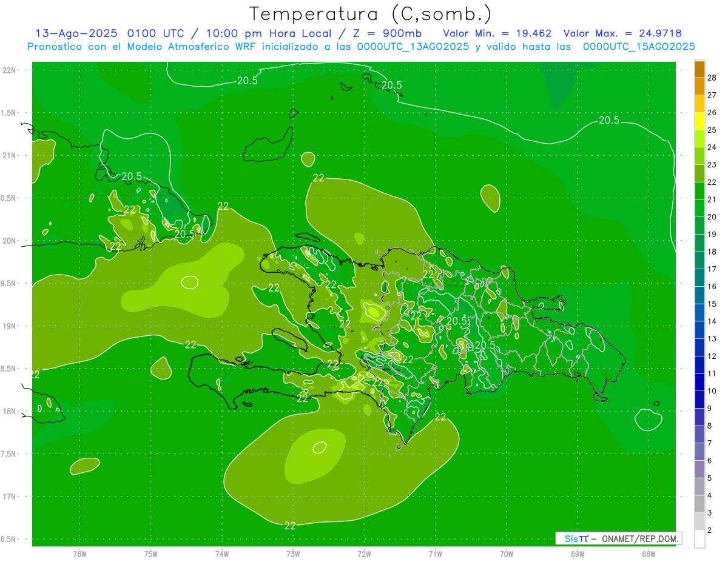Click the colorbar legend number 26
The width and height of the screenshot is (728, 562).
[x=712, y=113]
